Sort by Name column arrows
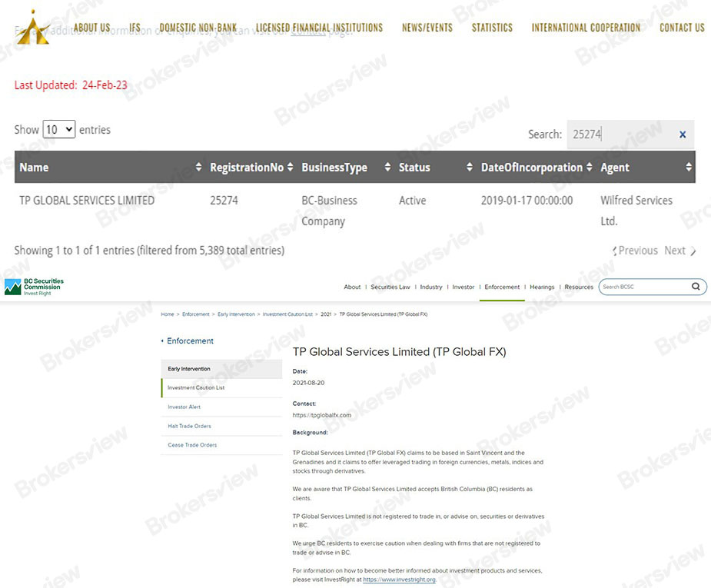This screenshot has height=588, width=711. 198,167
